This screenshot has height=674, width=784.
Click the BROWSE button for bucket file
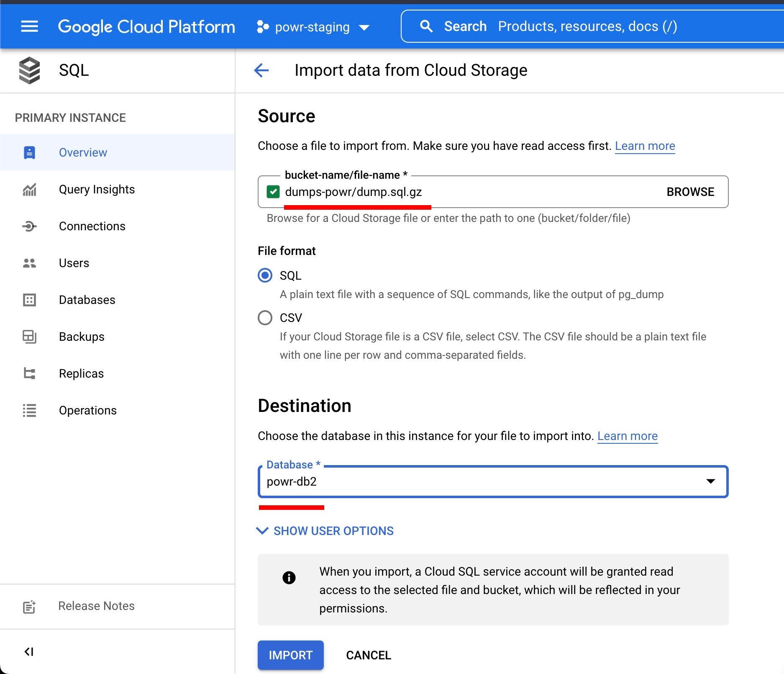tap(690, 192)
